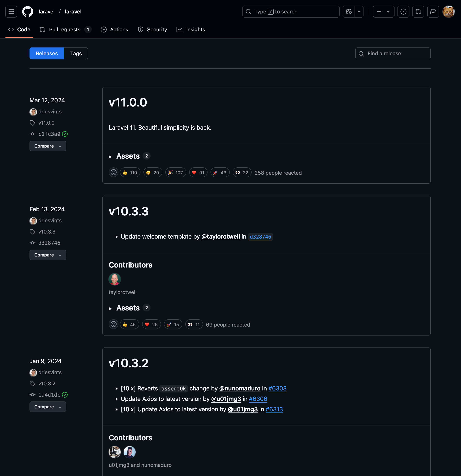Click inside the Find a release search field

pos(392,53)
